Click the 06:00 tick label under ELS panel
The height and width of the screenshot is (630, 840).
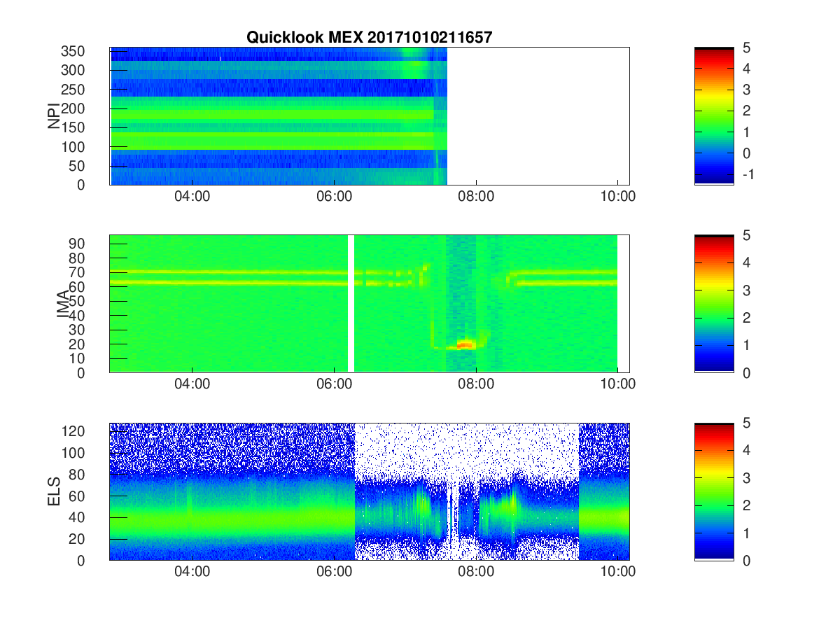(x=334, y=572)
